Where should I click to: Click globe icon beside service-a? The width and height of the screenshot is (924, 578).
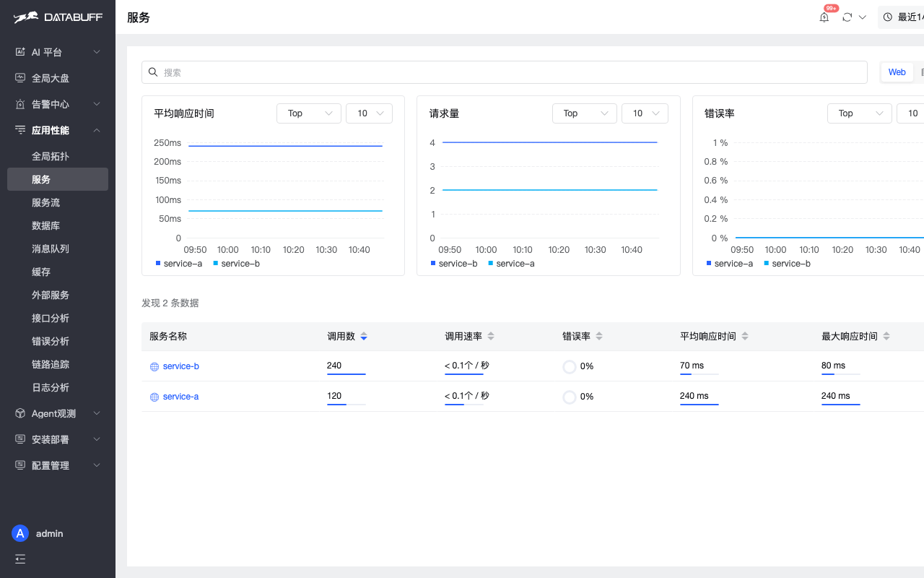(x=154, y=397)
